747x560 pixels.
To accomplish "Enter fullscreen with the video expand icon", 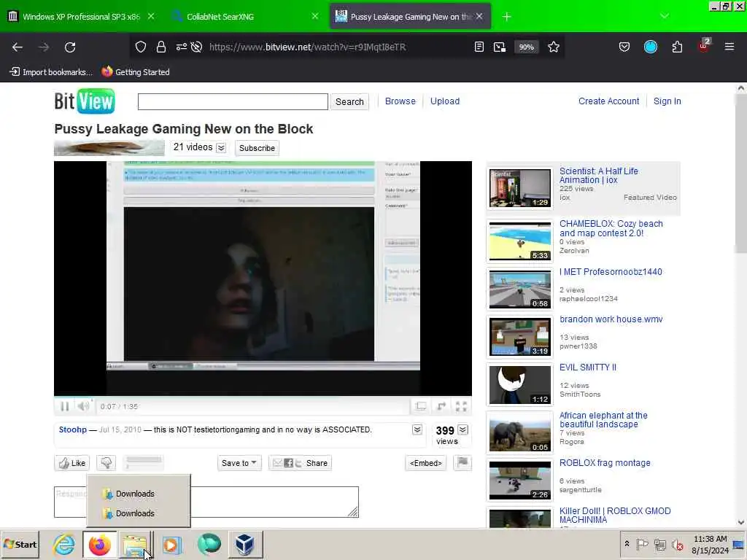I will click(461, 406).
